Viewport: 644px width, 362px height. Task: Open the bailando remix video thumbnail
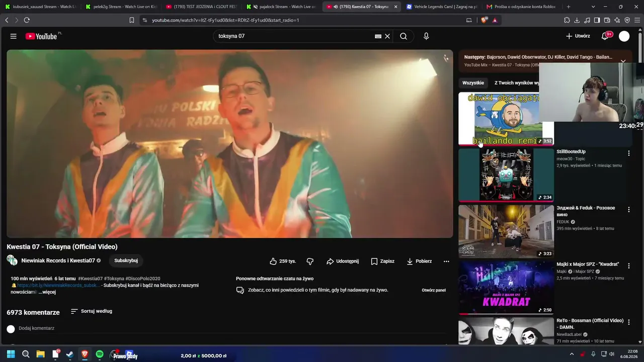[506, 119]
